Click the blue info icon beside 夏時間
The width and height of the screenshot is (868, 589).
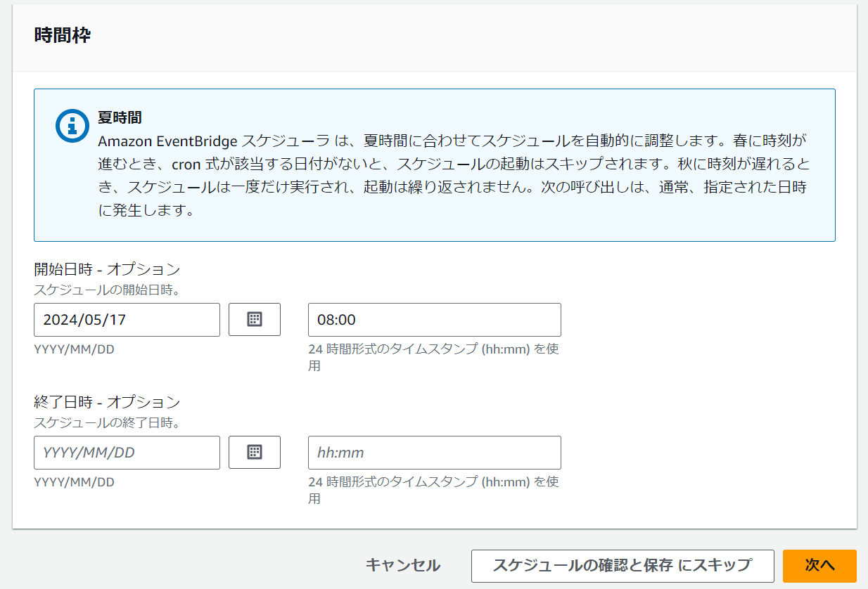[x=71, y=126]
